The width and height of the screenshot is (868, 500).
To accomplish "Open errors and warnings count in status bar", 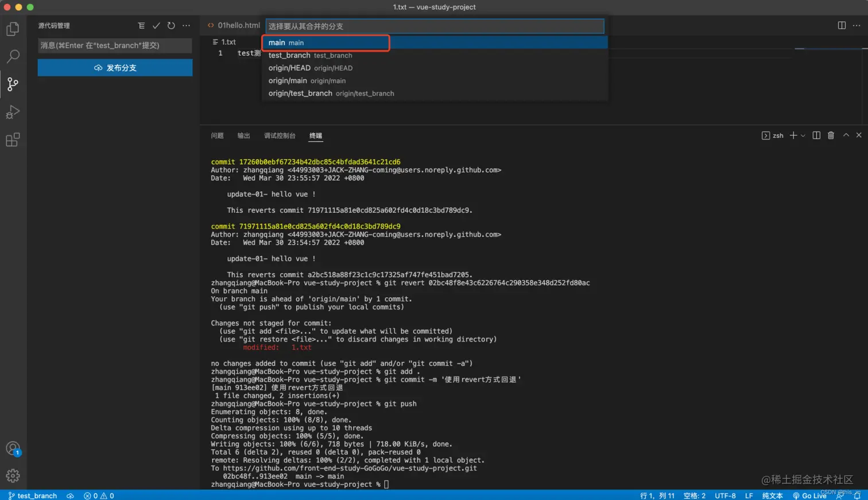I will tap(99, 495).
